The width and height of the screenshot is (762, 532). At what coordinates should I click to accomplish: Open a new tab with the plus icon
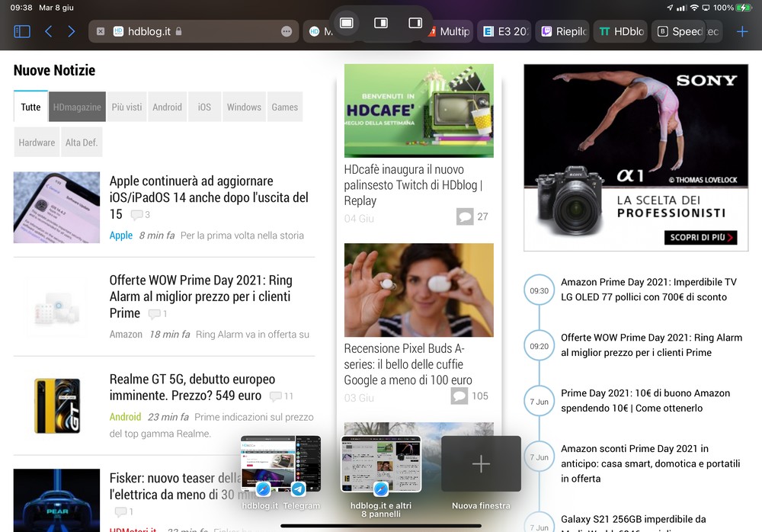pos(742,31)
